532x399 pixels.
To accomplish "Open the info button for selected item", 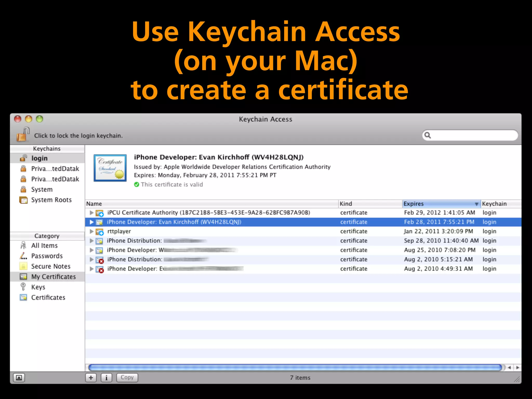I will click(106, 377).
